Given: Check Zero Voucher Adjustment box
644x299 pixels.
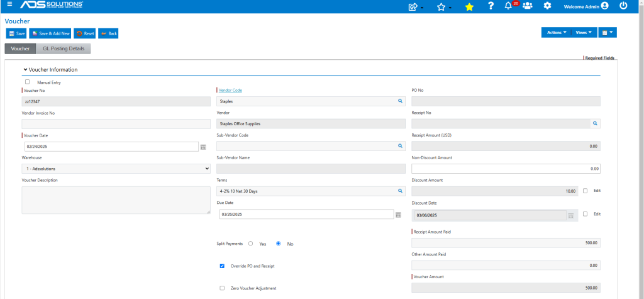Looking at the screenshot, I should 222,288.
